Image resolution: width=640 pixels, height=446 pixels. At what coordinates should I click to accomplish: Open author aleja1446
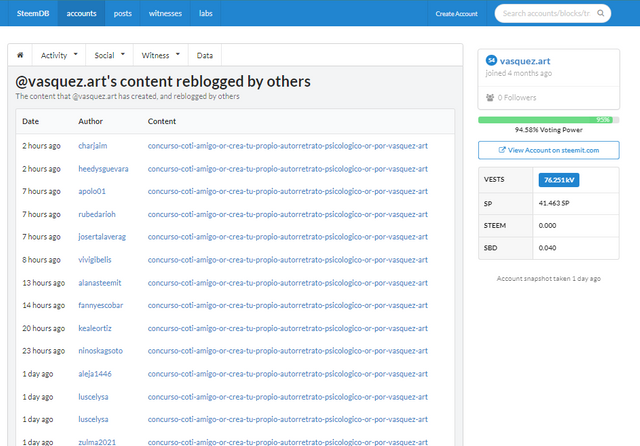pos(95,373)
